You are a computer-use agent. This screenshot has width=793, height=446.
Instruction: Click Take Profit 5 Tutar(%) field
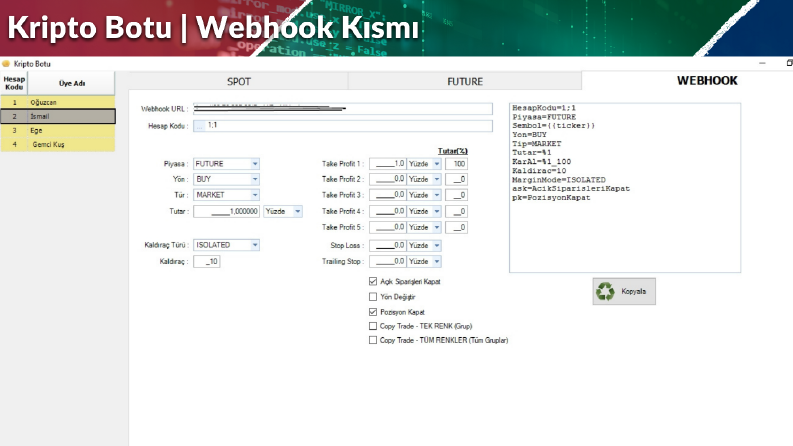456,227
